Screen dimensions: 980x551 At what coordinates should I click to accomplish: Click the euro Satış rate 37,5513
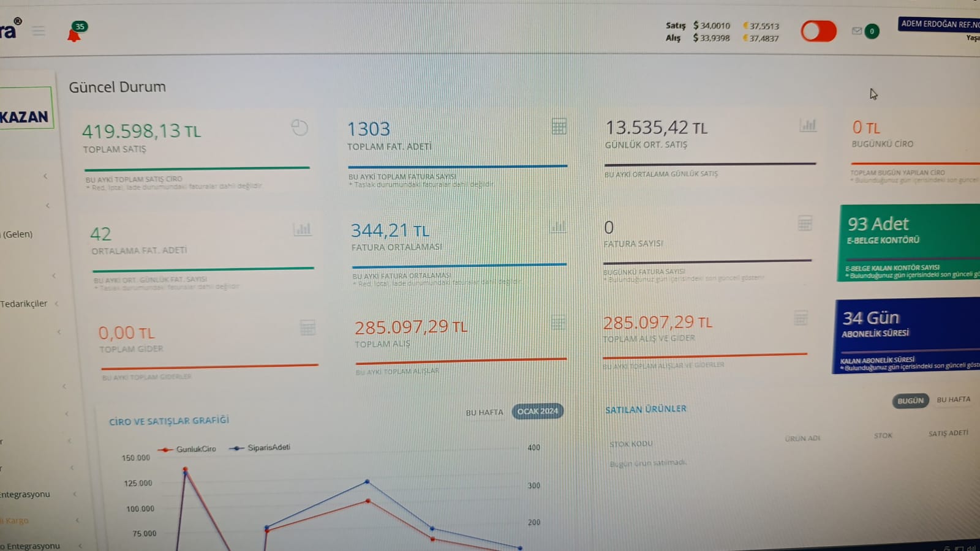[x=761, y=26]
